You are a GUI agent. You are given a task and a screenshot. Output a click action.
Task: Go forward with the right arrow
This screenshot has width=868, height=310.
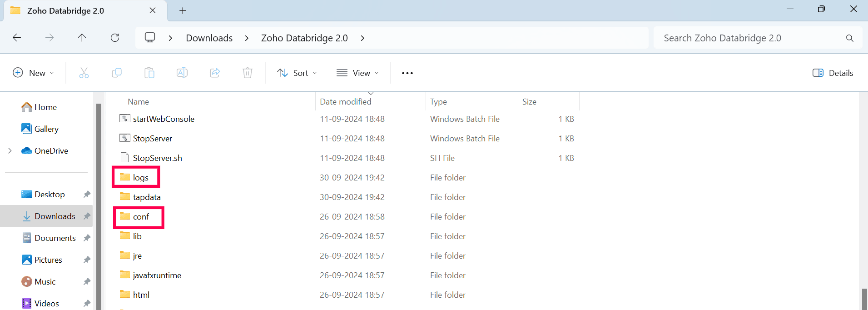pyautogui.click(x=50, y=38)
